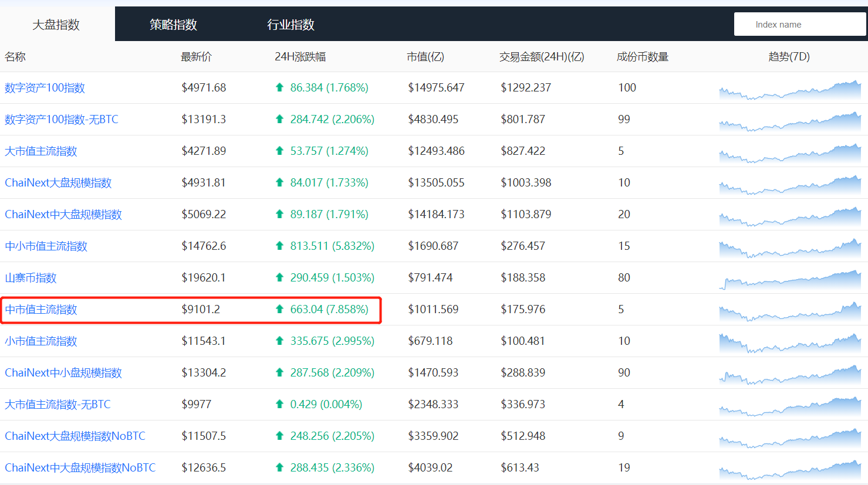This screenshot has height=485, width=868.
Task: Click the 市值(亿) column header
Action: click(x=425, y=57)
